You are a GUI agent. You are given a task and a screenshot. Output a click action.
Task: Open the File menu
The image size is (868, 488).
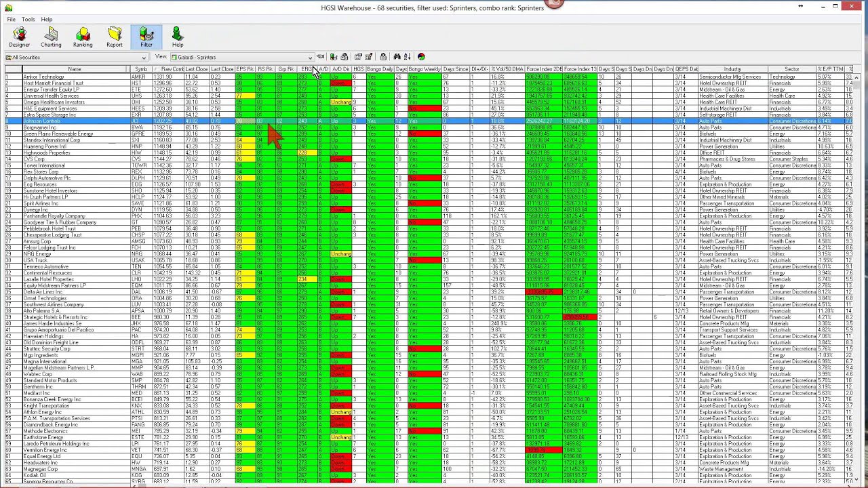[12, 19]
